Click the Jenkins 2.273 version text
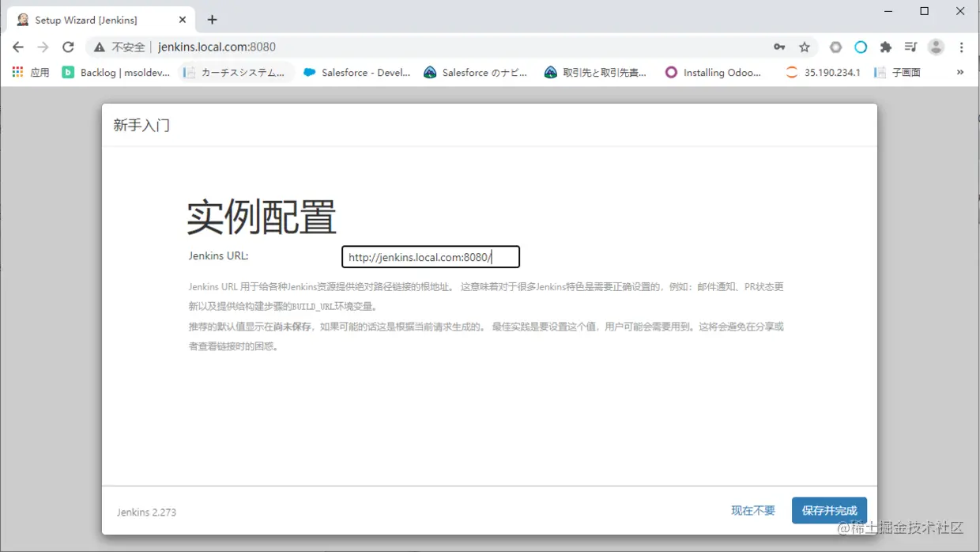This screenshot has width=980, height=552. coord(147,512)
